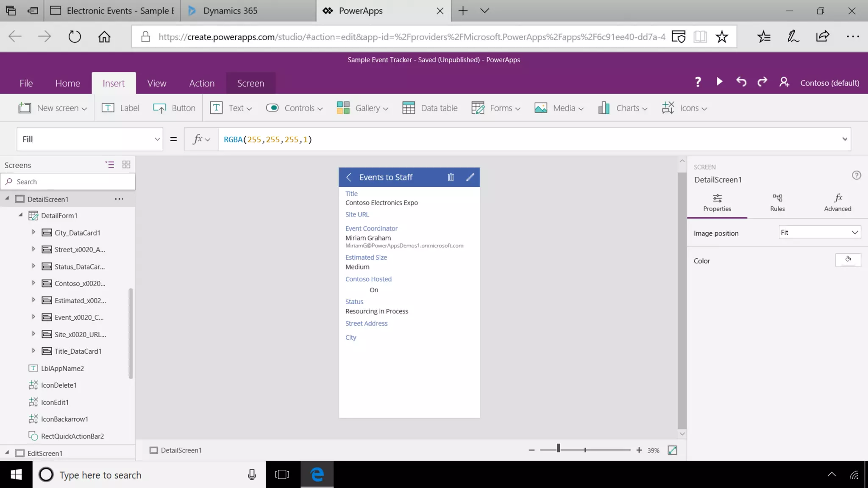Insert a Data table

pyautogui.click(x=430, y=108)
